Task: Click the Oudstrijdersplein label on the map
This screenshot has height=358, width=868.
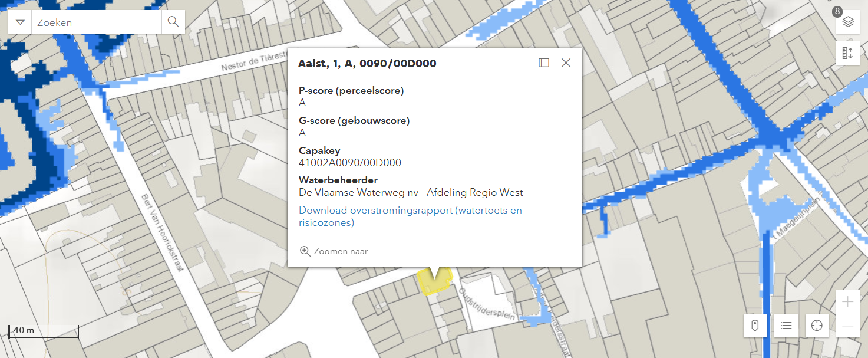Action: coord(487,305)
